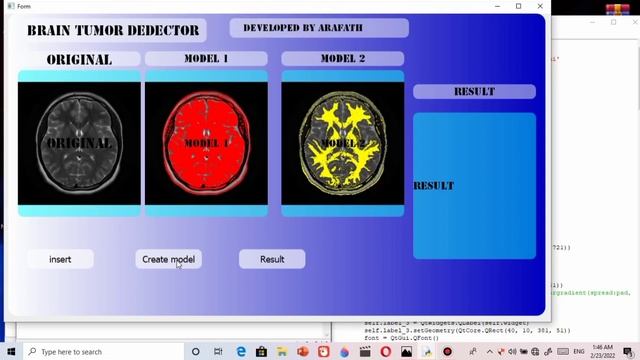Open Microsoft Store from the taskbar
Viewport: 640px width, 360px height.
[262, 351]
